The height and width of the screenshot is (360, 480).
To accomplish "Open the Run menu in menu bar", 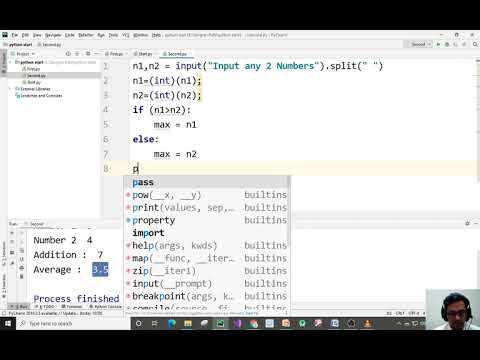I will pyautogui.click(x=101, y=35).
